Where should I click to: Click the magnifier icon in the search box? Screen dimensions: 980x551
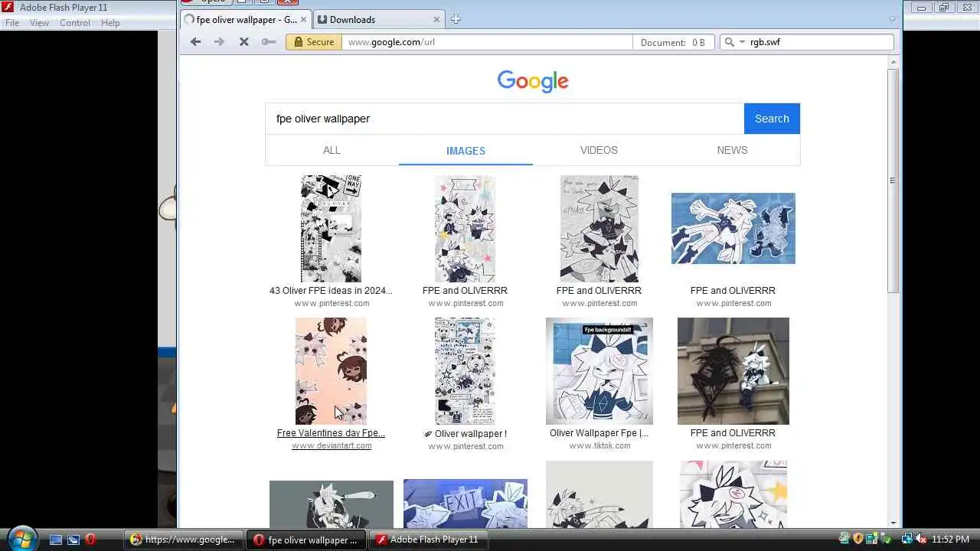click(x=730, y=42)
